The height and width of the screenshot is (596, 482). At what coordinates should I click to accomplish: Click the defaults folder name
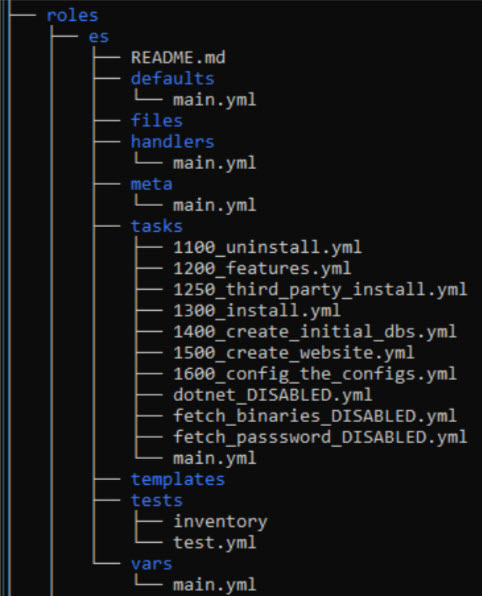[x=173, y=79]
